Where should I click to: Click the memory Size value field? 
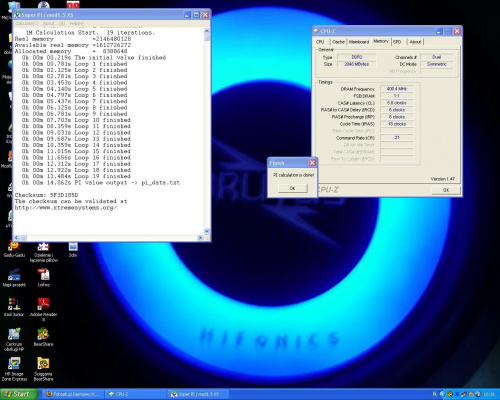tap(357, 64)
